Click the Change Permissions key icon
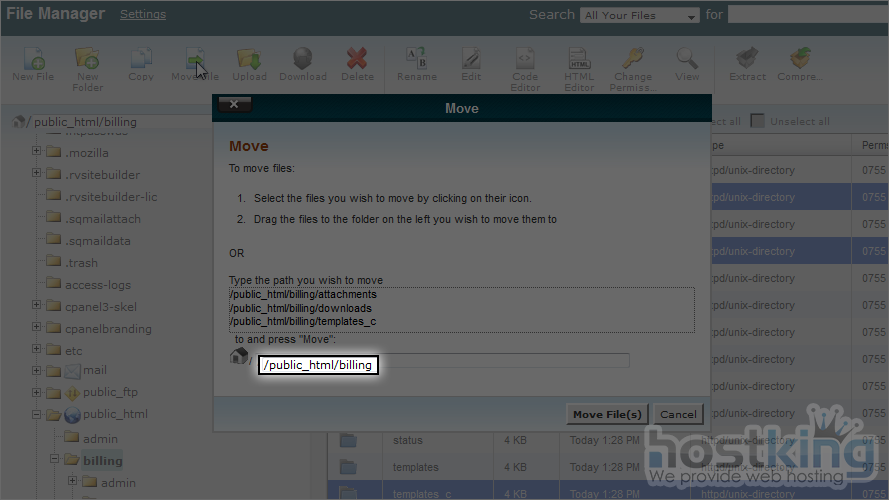Screen dimensions: 889x500 pos(632,62)
